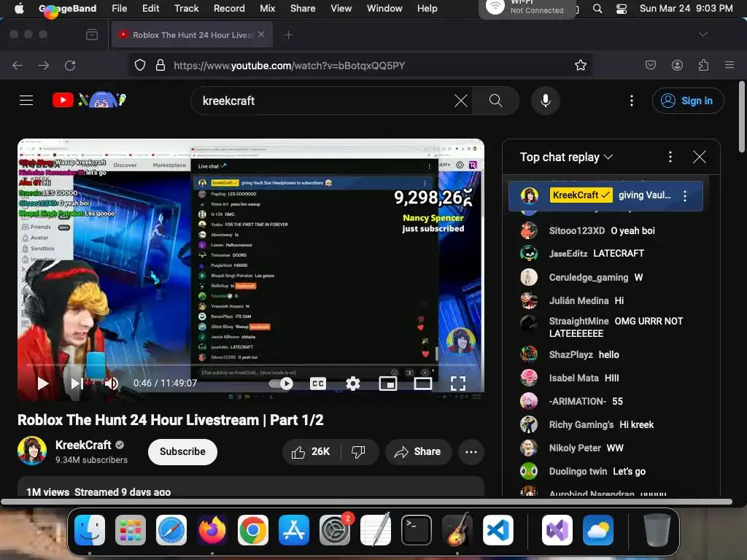
Task: Share the livestream video
Action: pyautogui.click(x=417, y=451)
